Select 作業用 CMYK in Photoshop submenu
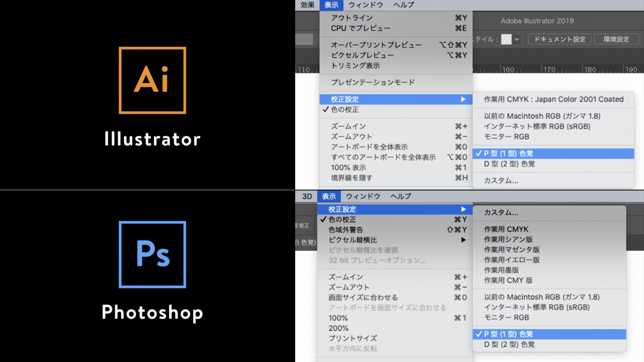The height and width of the screenshot is (362, 644). 550,229
